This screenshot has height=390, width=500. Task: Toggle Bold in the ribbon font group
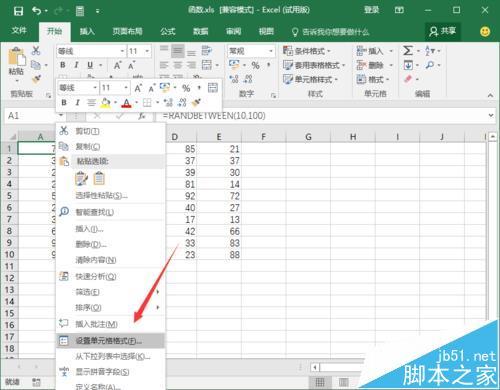tap(63, 65)
